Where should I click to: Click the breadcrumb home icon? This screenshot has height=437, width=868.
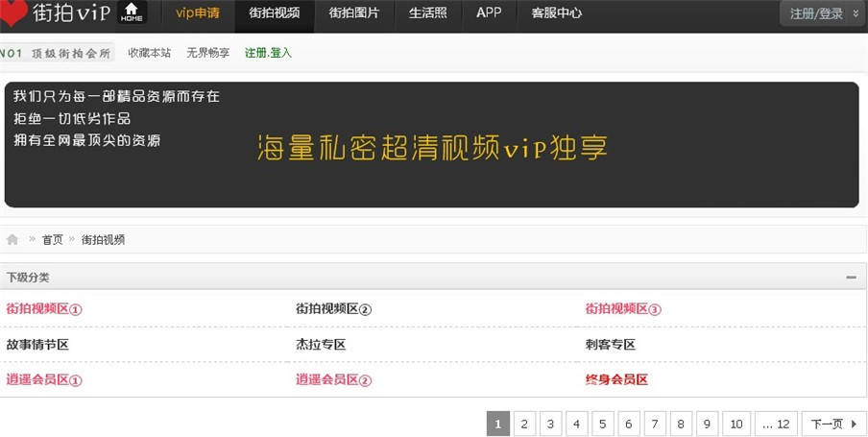click(x=12, y=239)
